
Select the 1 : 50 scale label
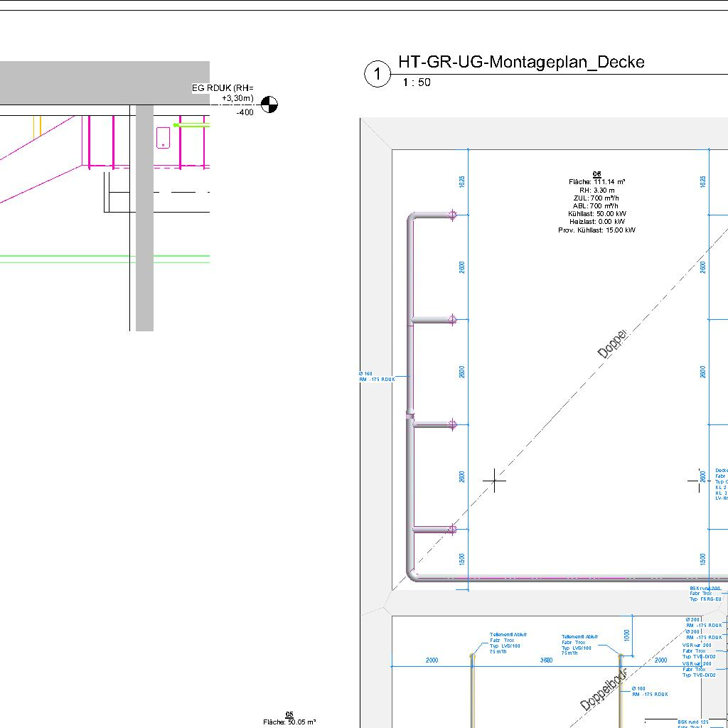click(417, 82)
